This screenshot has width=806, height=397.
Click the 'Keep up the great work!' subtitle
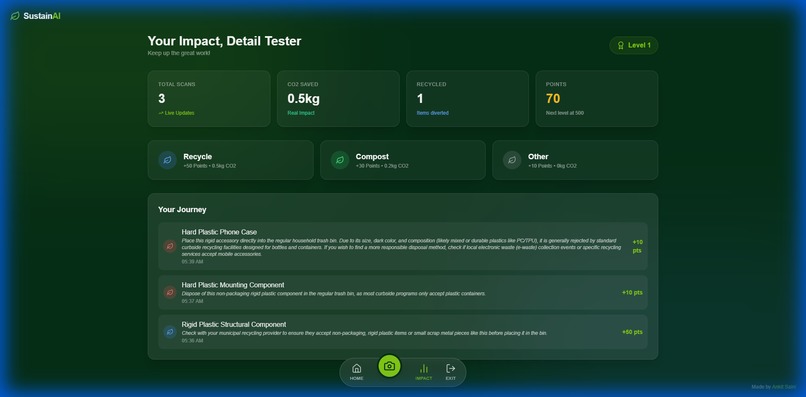click(179, 53)
